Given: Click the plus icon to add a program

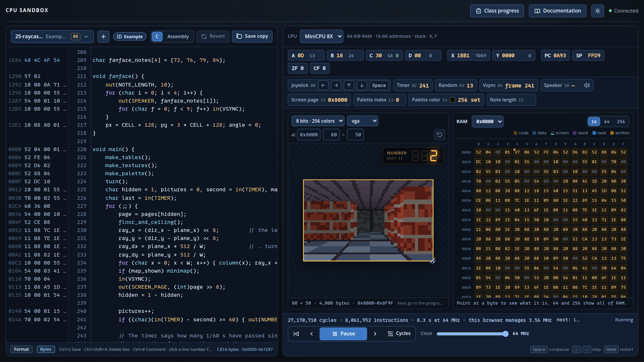Looking at the screenshot, I should (x=103, y=36).
